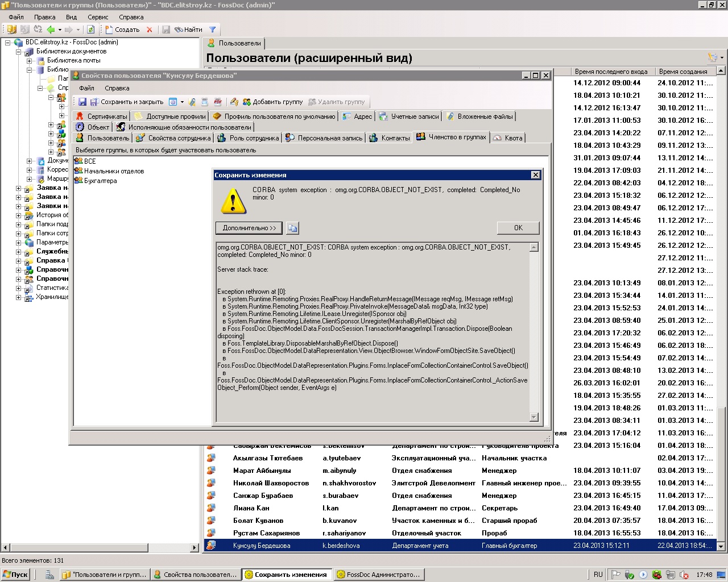
Task: Open dropdown arrow next to back navigation arrow
Action: pyautogui.click(x=60, y=30)
